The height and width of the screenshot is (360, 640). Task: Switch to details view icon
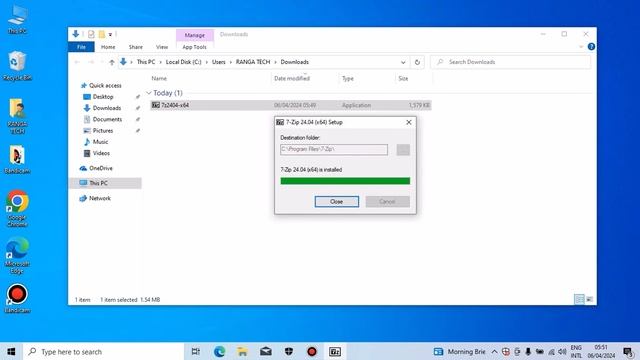pyautogui.click(x=579, y=299)
